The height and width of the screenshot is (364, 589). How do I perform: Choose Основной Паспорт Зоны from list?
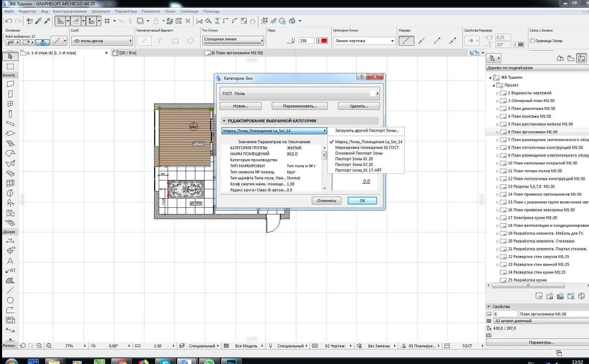(359, 153)
